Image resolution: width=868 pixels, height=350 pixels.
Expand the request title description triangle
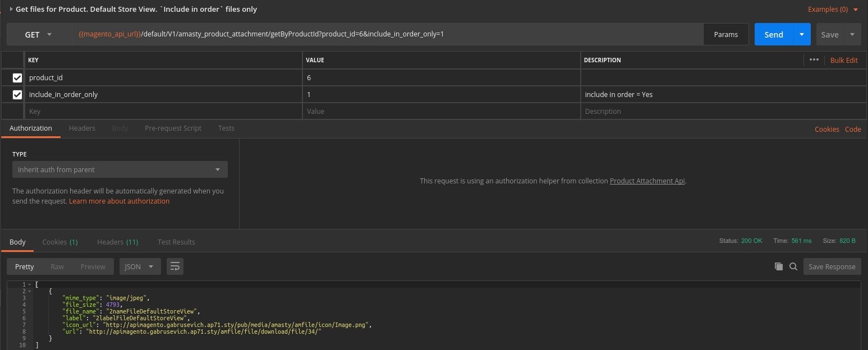tap(11, 9)
